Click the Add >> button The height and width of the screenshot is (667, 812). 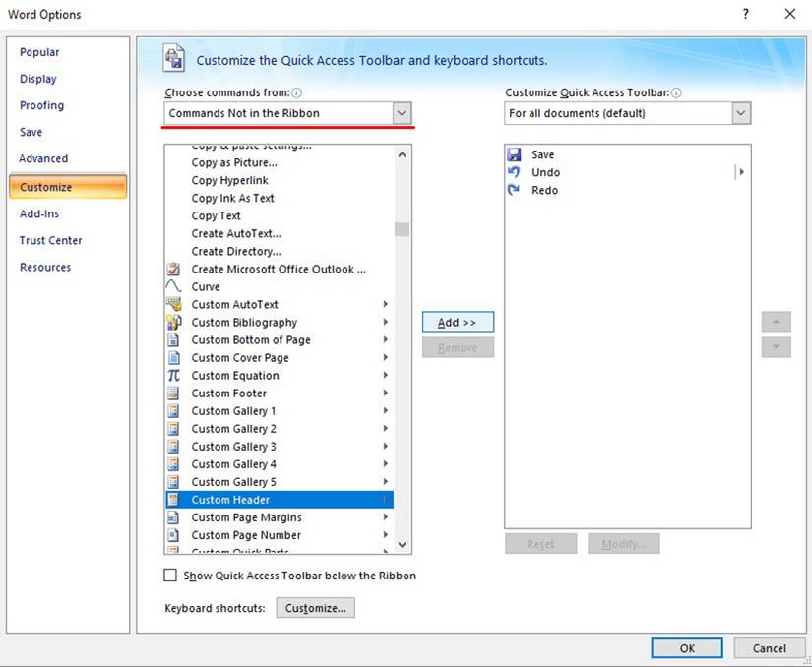point(458,322)
